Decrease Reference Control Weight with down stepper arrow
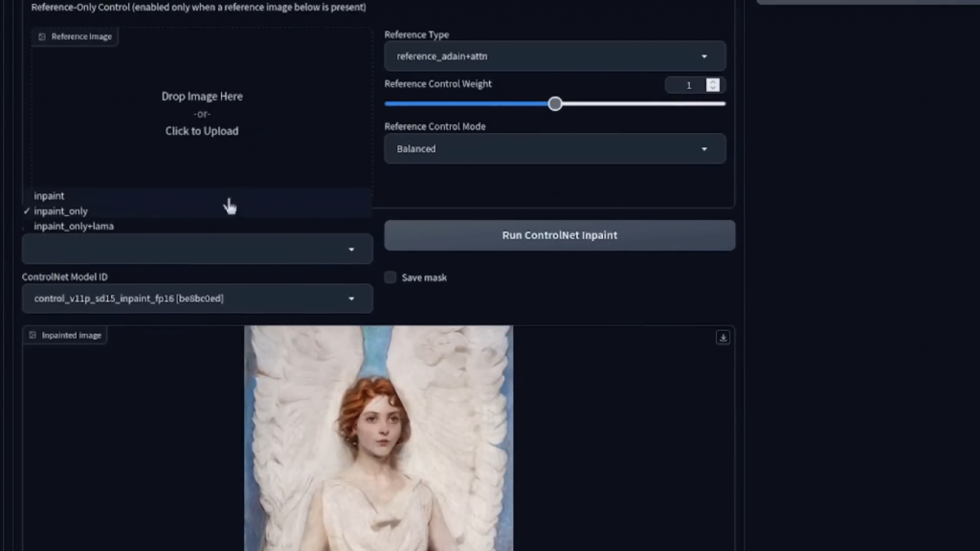The height and width of the screenshot is (551, 980). tap(713, 89)
